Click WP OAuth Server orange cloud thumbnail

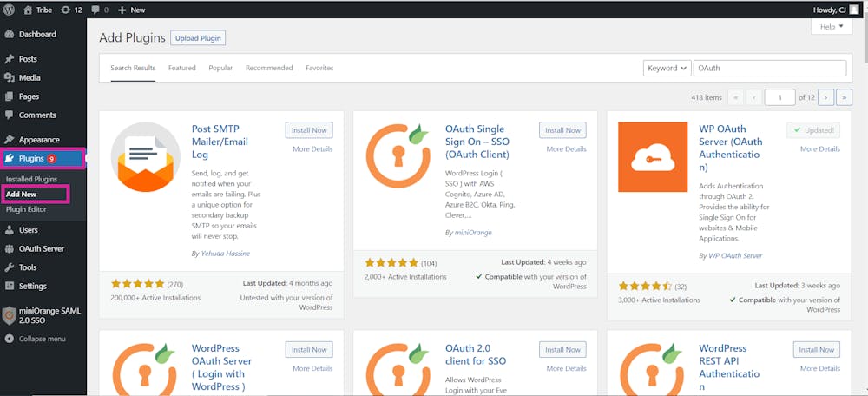coord(653,156)
